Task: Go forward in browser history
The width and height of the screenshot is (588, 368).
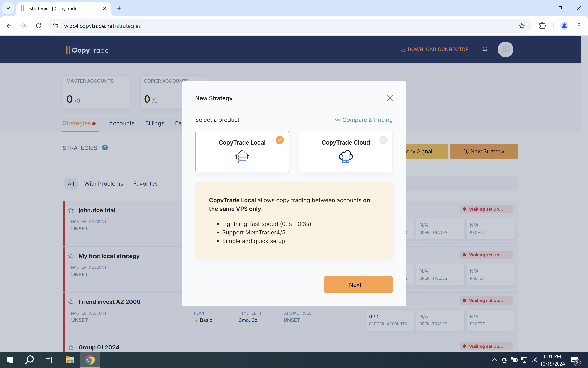Action: [23, 26]
